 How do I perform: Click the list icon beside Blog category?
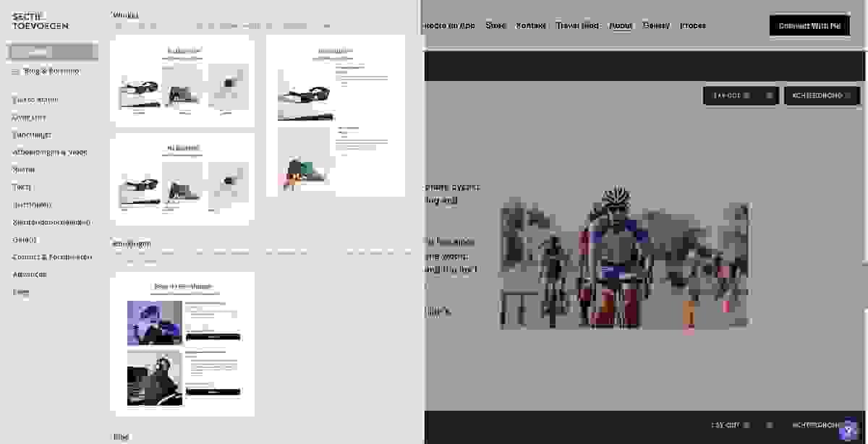point(17,72)
